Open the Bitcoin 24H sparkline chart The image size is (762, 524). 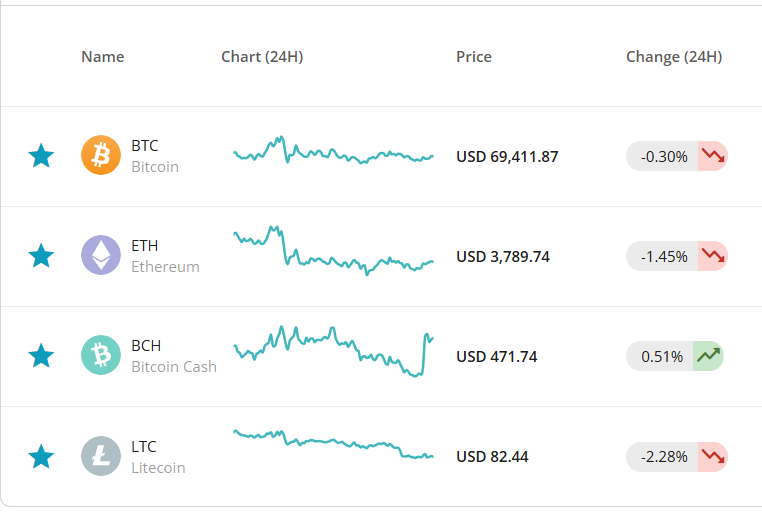[333, 150]
